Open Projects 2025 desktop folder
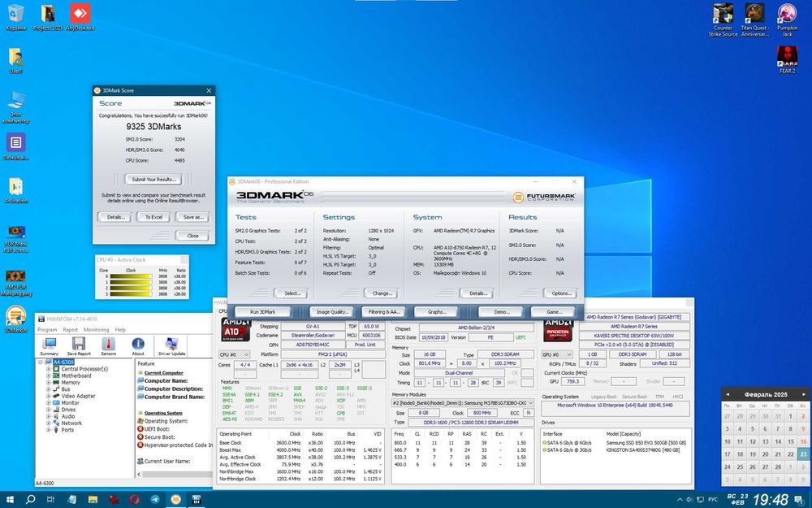The image size is (812, 508). [x=48, y=17]
